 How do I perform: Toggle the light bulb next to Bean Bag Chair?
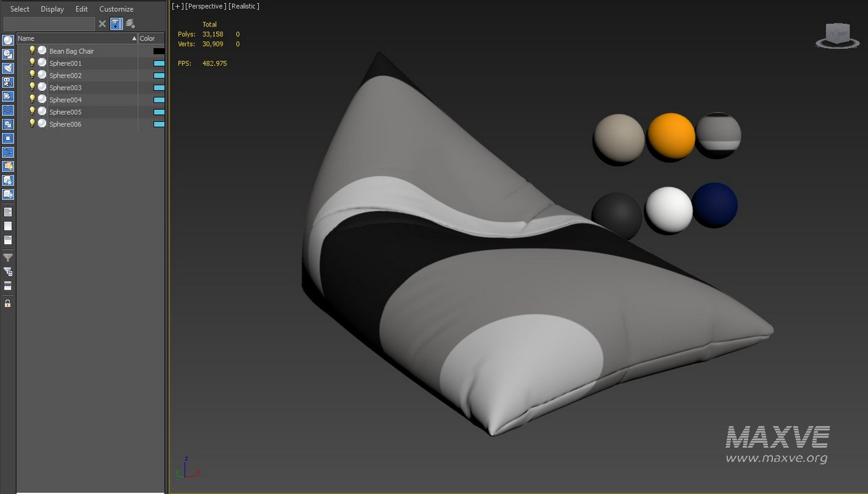point(31,51)
